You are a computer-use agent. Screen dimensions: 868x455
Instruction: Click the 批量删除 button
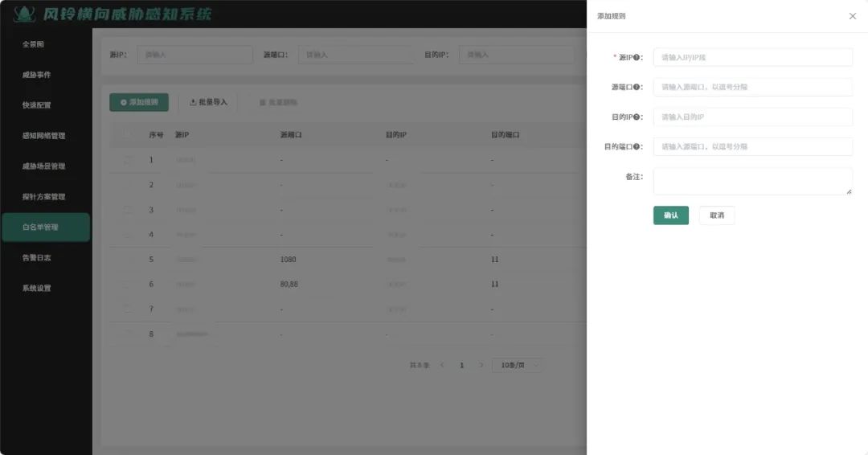pos(278,102)
